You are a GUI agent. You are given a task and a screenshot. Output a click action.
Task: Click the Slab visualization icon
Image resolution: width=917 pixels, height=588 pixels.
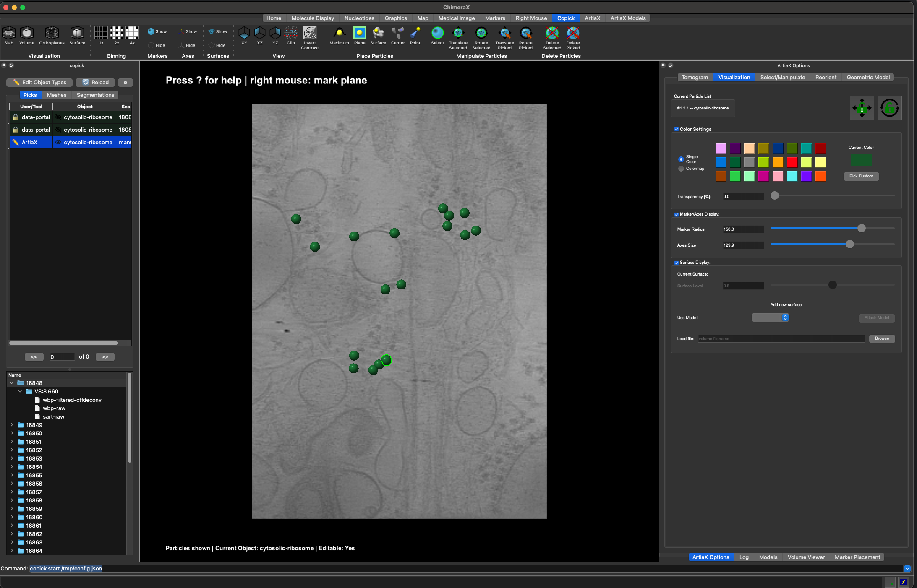9,34
